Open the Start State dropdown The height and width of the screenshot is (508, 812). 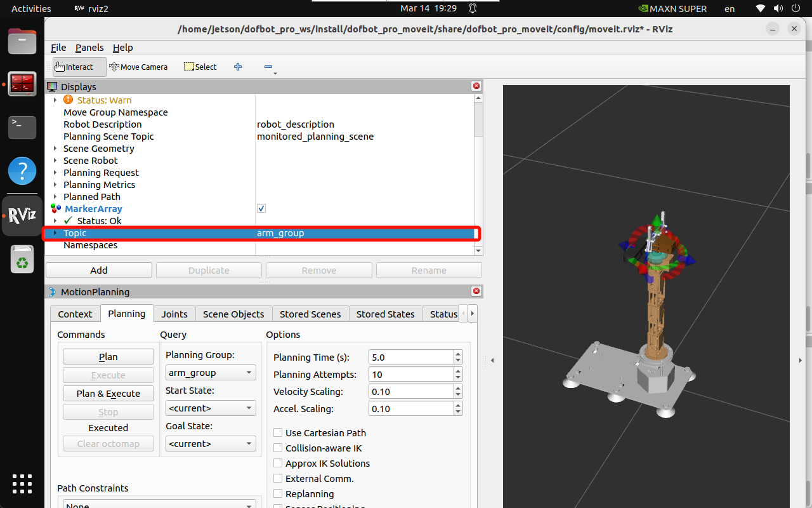pos(211,408)
